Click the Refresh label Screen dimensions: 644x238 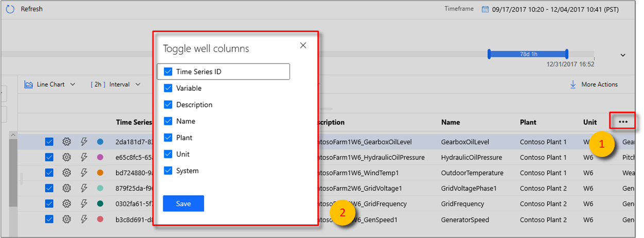(31, 9)
